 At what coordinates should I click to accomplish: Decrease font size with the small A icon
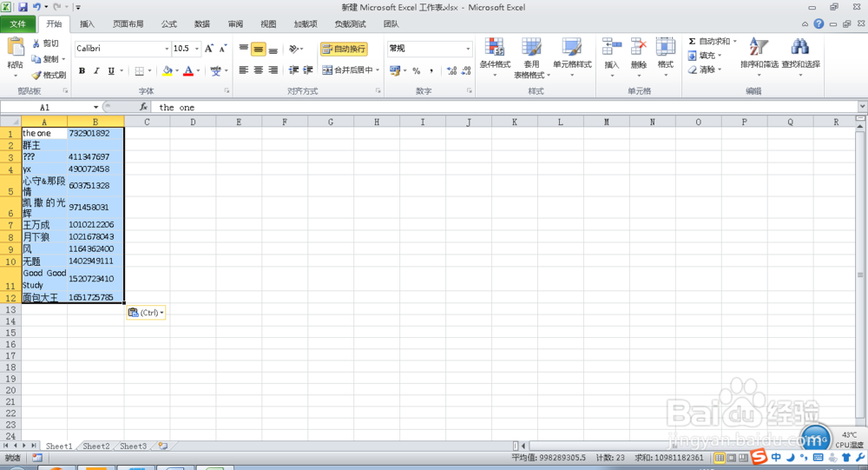click(x=222, y=49)
